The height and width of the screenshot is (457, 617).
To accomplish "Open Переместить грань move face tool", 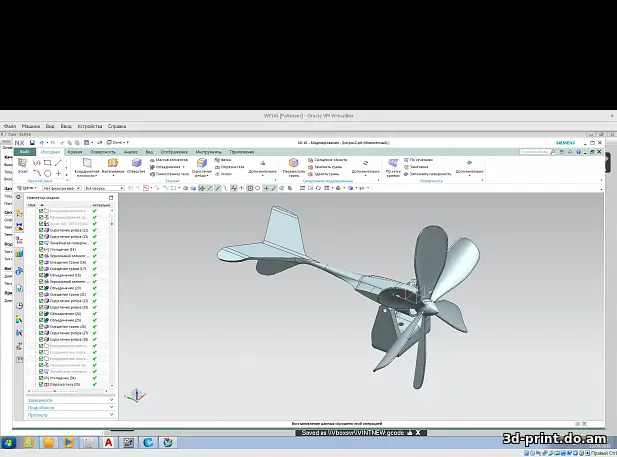I will pyautogui.click(x=294, y=167).
